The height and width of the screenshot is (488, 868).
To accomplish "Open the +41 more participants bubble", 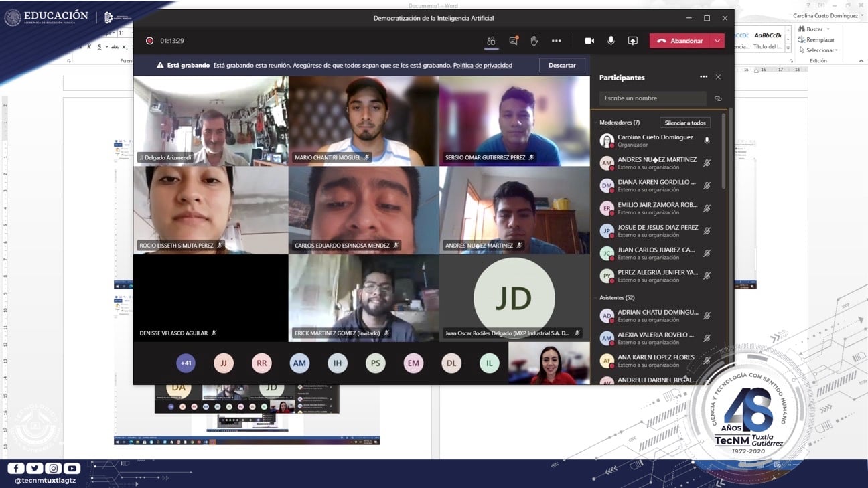I will click(x=186, y=363).
